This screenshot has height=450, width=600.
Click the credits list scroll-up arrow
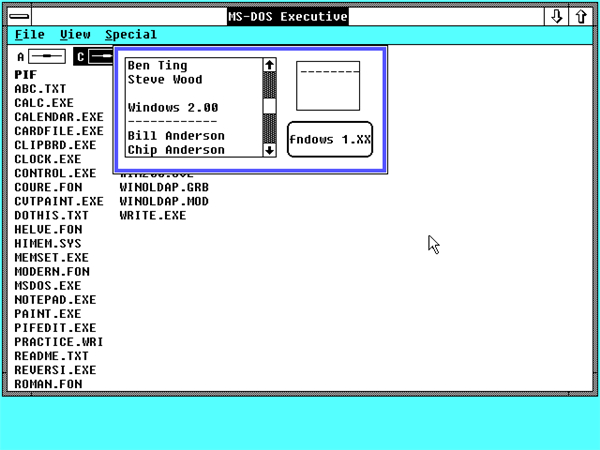pos(269,65)
